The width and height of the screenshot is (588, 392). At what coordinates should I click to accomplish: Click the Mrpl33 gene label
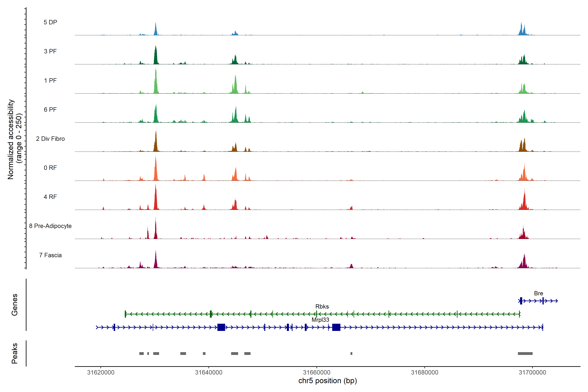(x=320, y=320)
